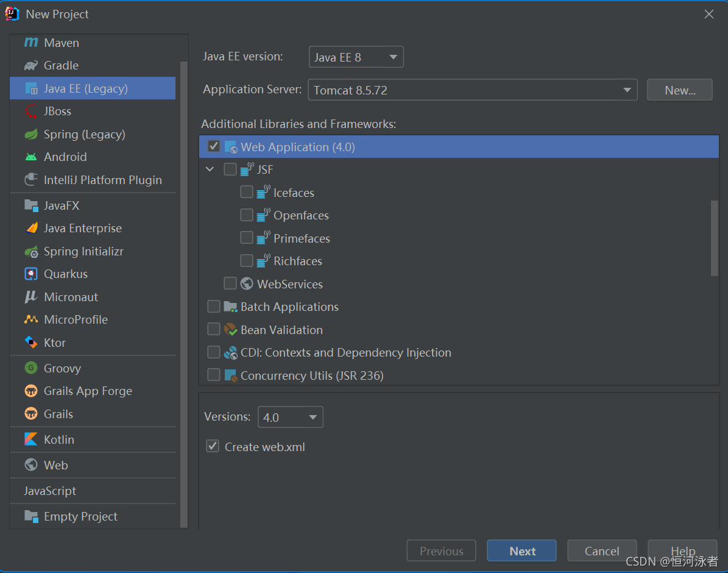Check the Batch Applications checkbox

tap(214, 306)
